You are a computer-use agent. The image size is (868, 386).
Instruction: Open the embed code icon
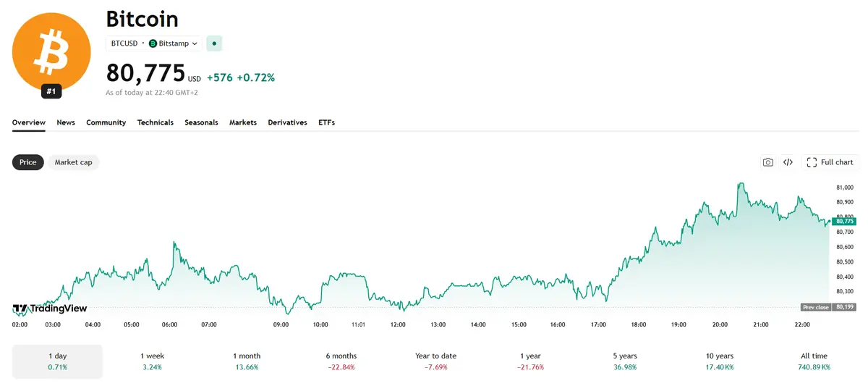[788, 162]
